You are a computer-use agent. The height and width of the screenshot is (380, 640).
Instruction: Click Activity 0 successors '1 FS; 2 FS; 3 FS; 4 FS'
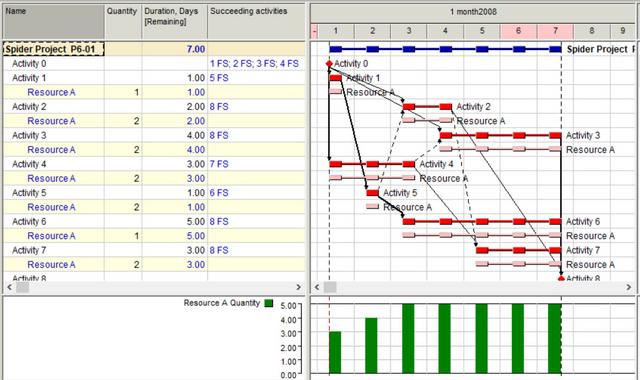click(254, 64)
